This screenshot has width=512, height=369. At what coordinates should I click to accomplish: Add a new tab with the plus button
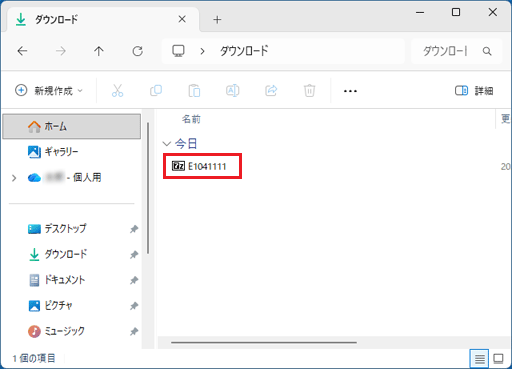(217, 20)
